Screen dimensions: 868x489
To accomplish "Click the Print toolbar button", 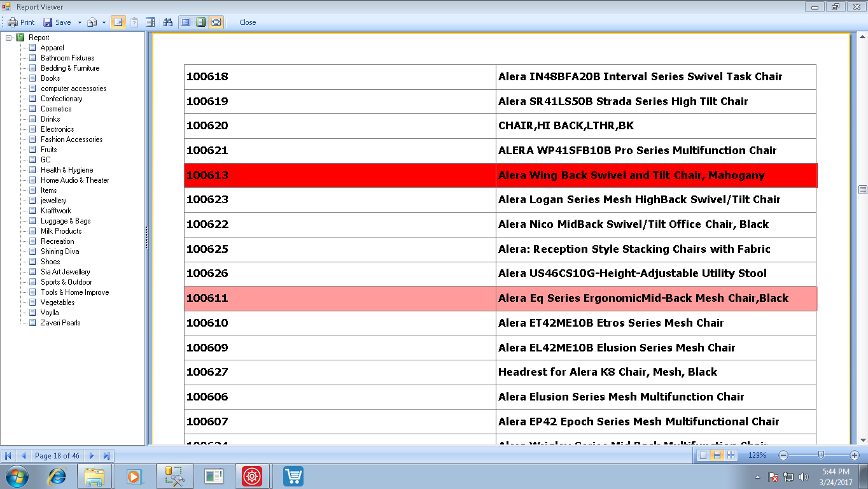I will click(21, 22).
